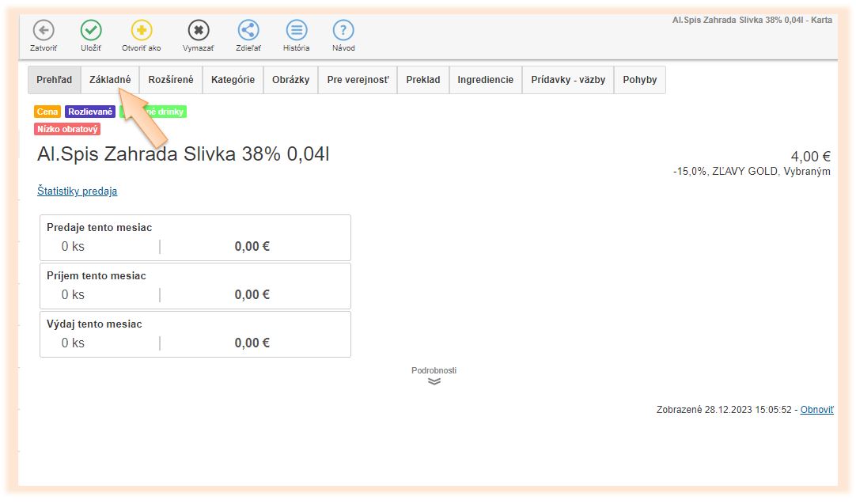
Task: Select the purple Rozlievané tag
Action: (x=90, y=112)
